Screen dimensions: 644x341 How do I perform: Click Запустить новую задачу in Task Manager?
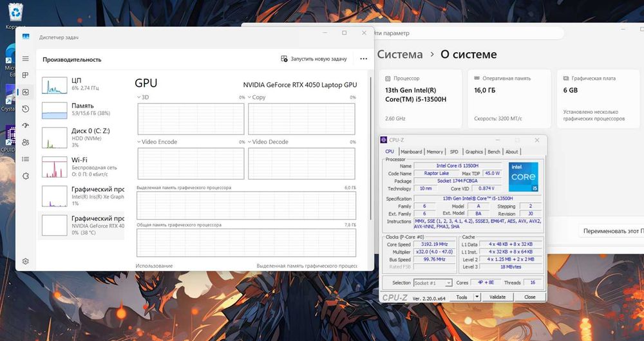[x=314, y=59]
